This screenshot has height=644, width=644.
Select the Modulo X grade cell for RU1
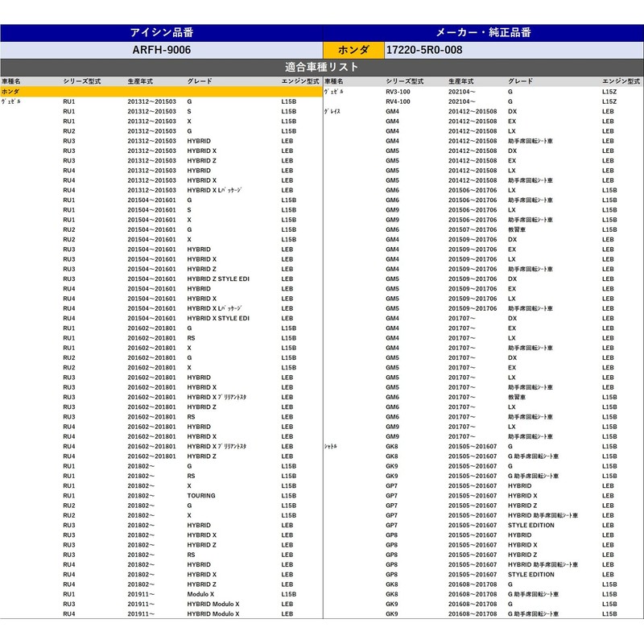200,594
